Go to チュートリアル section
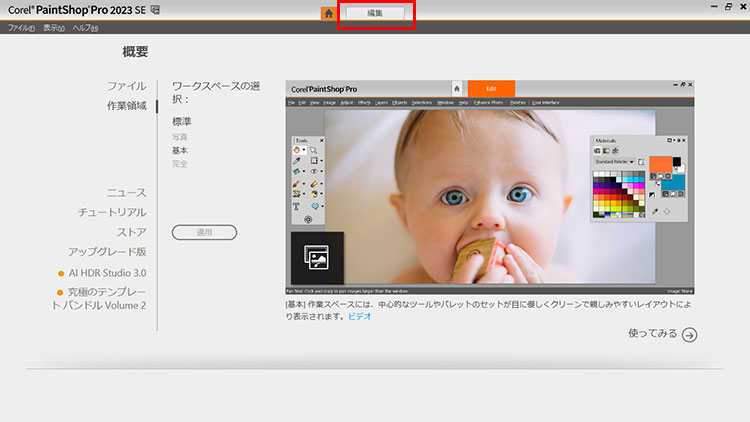 (113, 212)
